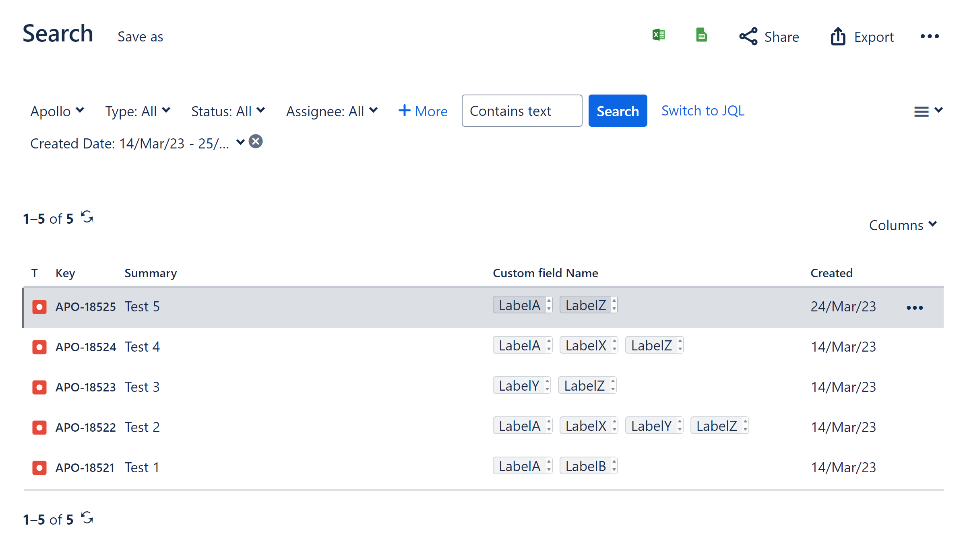Open actions menu for APO-18525 row
This screenshot has width=963, height=560.
click(914, 308)
